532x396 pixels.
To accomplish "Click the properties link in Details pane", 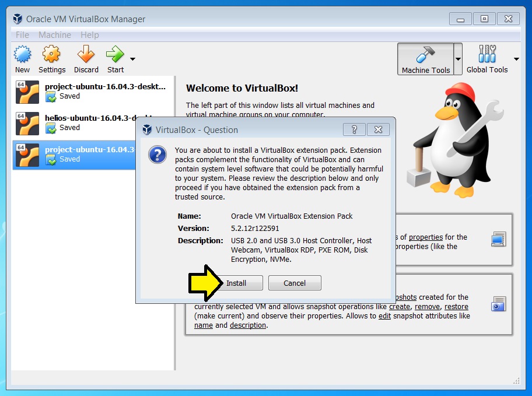I will tap(426, 237).
